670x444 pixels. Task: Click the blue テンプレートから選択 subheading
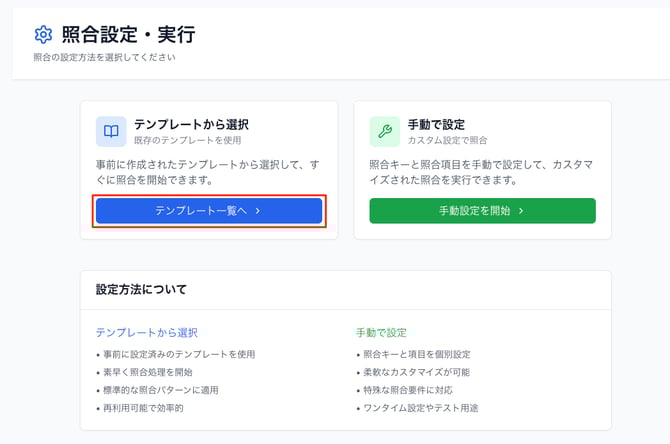click(x=147, y=332)
